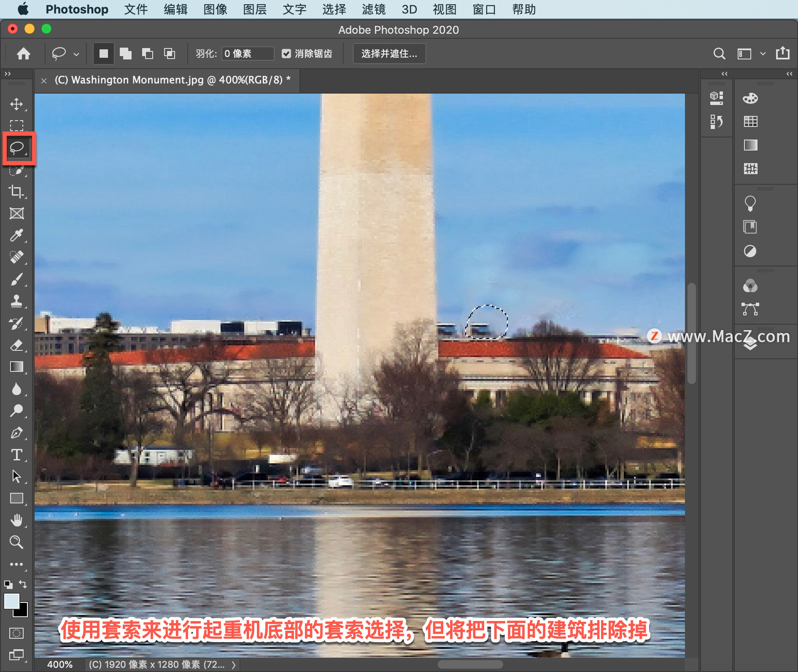Image resolution: width=798 pixels, height=672 pixels.
Task: Open the Edit Toolbar three-dots menu
Action: pyautogui.click(x=16, y=564)
